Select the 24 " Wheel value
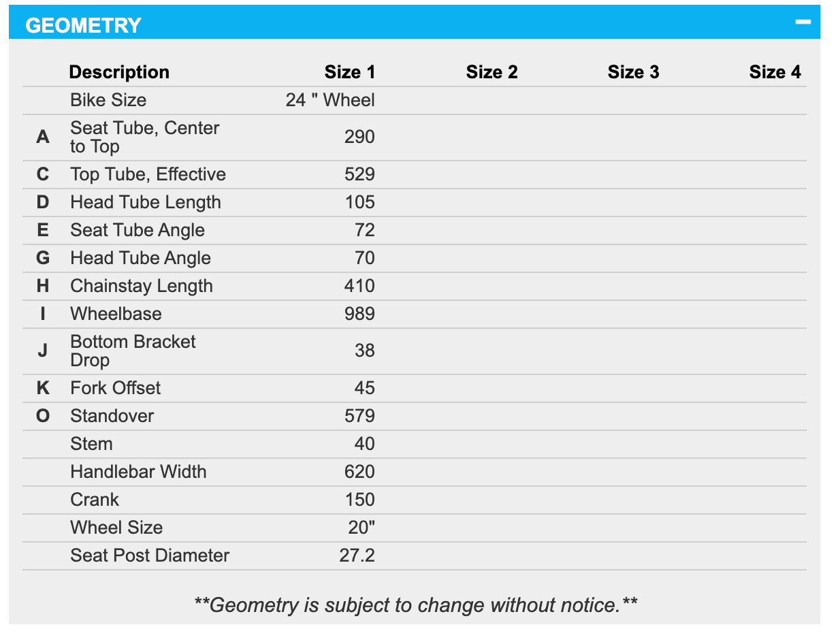This screenshot has width=836, height=644. [x=330, y=100]
